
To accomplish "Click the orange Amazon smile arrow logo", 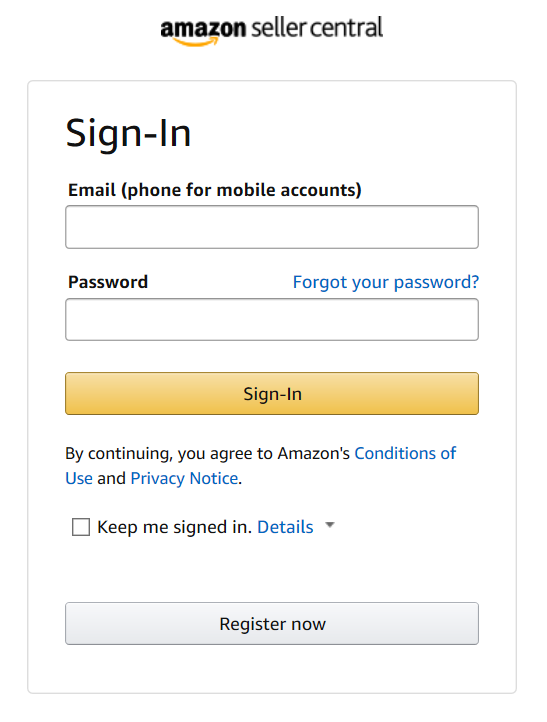I will tap(195, 42).
